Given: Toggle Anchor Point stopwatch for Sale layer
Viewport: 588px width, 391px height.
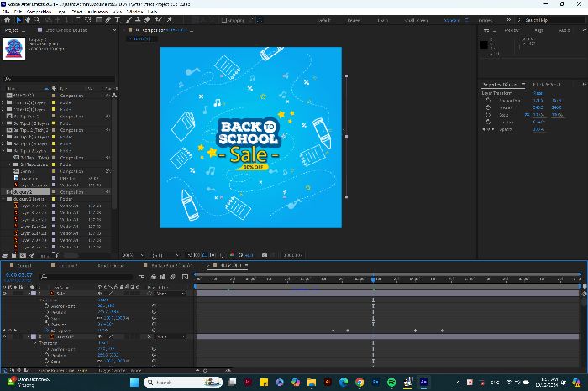Looking at the screenshot, I should click(x=46, y=306).
